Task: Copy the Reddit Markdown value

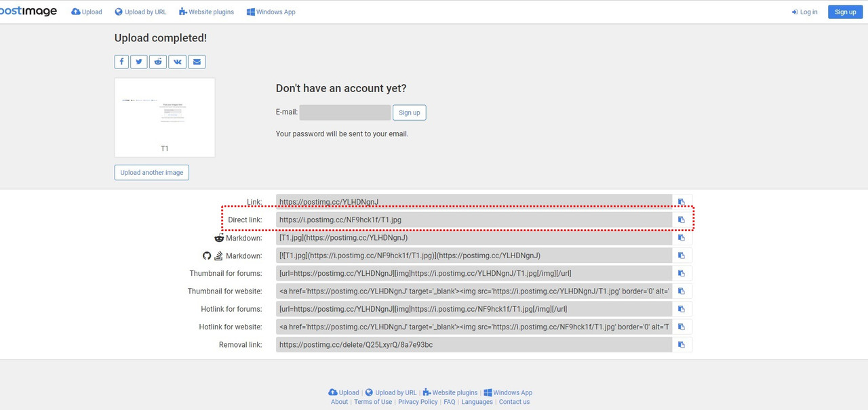Action: click(682, 238)
